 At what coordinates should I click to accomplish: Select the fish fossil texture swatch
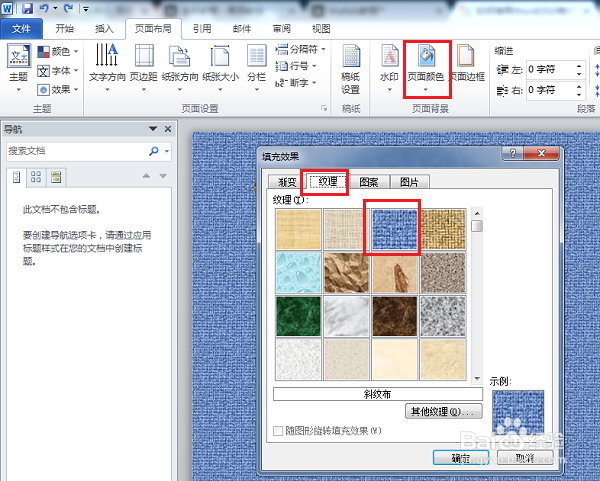click(x=395, y=272)
